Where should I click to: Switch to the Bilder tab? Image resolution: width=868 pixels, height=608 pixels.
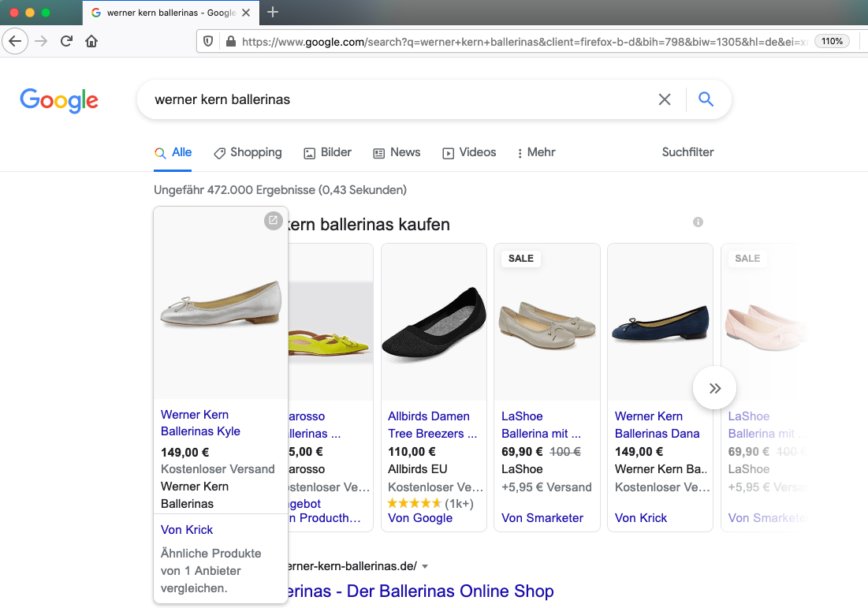[x=328, y=152]
